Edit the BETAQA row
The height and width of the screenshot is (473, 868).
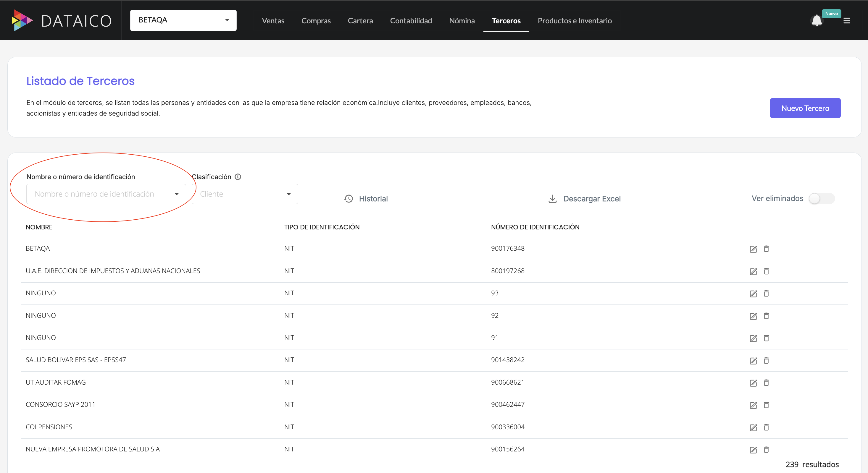[x=753, y=249]
